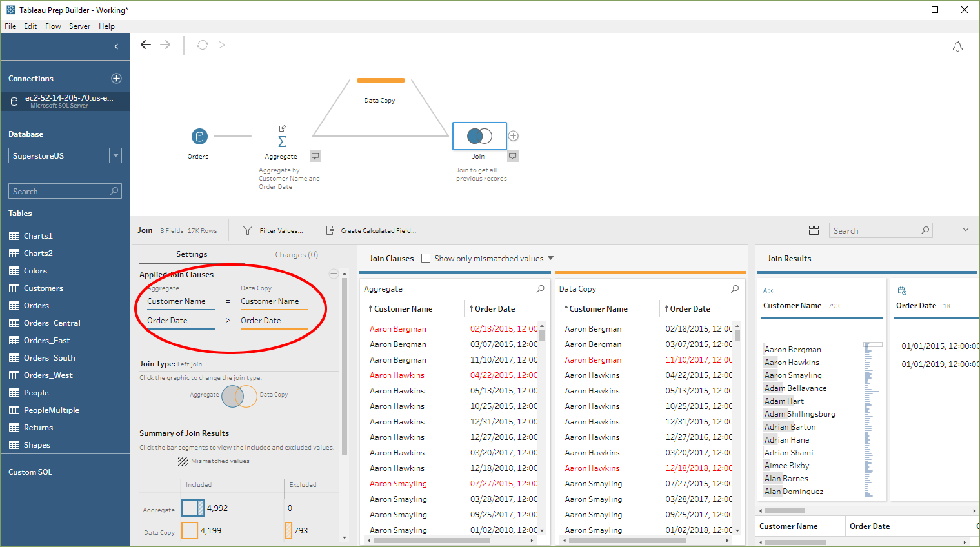980x547 pixels.
Task: Open the Join step description comment icon
Action: click(512, 156)
